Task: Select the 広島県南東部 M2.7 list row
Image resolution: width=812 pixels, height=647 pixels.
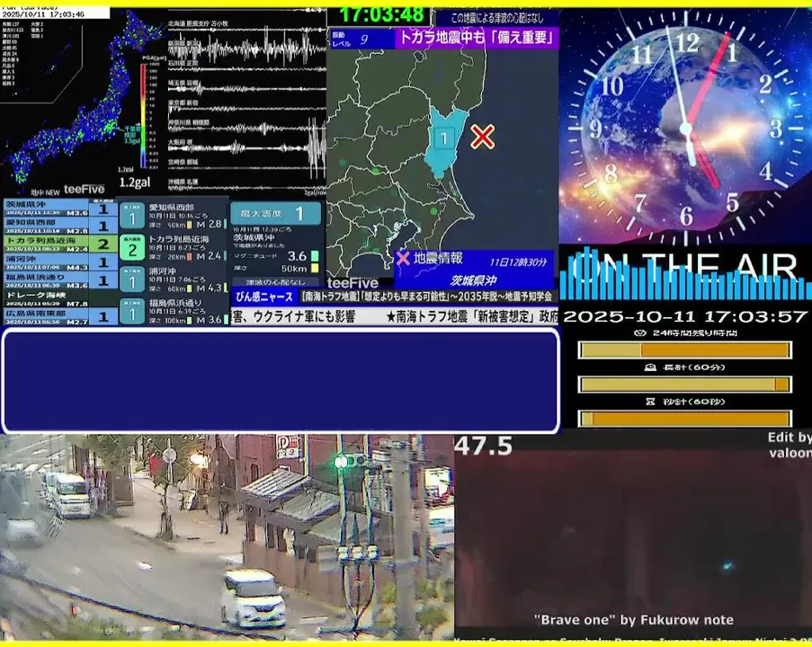Action: [61, 316]
